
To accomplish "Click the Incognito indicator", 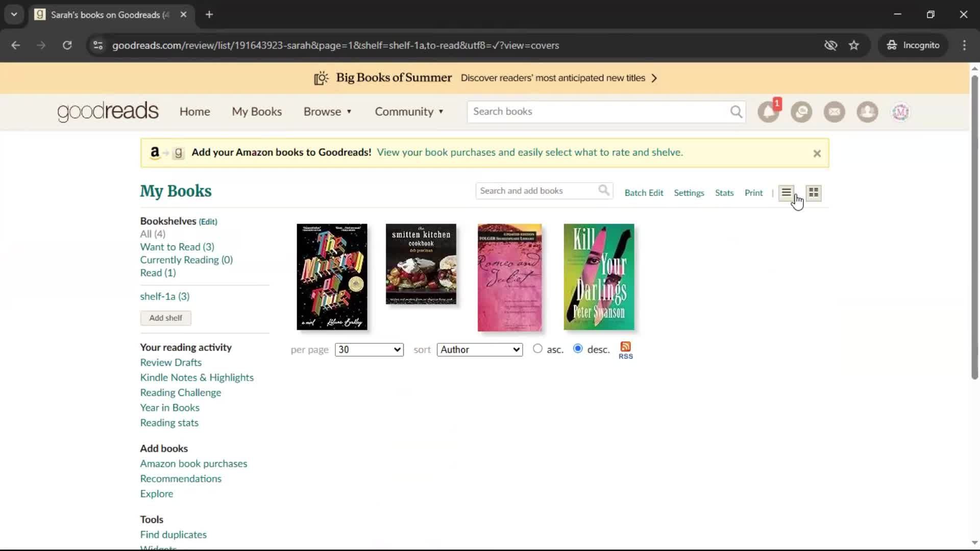I will 913,45.
